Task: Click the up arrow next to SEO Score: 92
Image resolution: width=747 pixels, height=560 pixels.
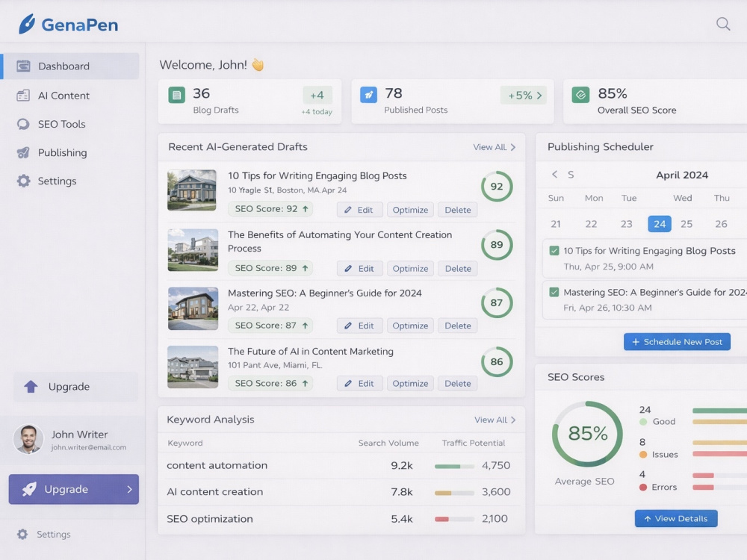Action: point(306,208)
